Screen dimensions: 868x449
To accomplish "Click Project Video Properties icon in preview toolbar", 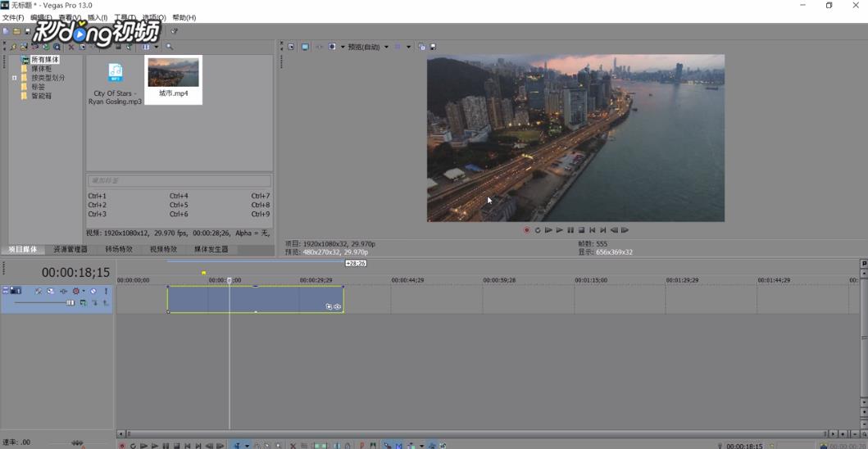I will (291, 47).
